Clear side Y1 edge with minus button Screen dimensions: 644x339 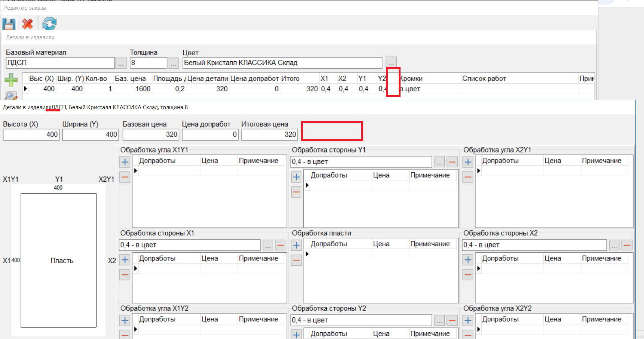coord(452,162)
